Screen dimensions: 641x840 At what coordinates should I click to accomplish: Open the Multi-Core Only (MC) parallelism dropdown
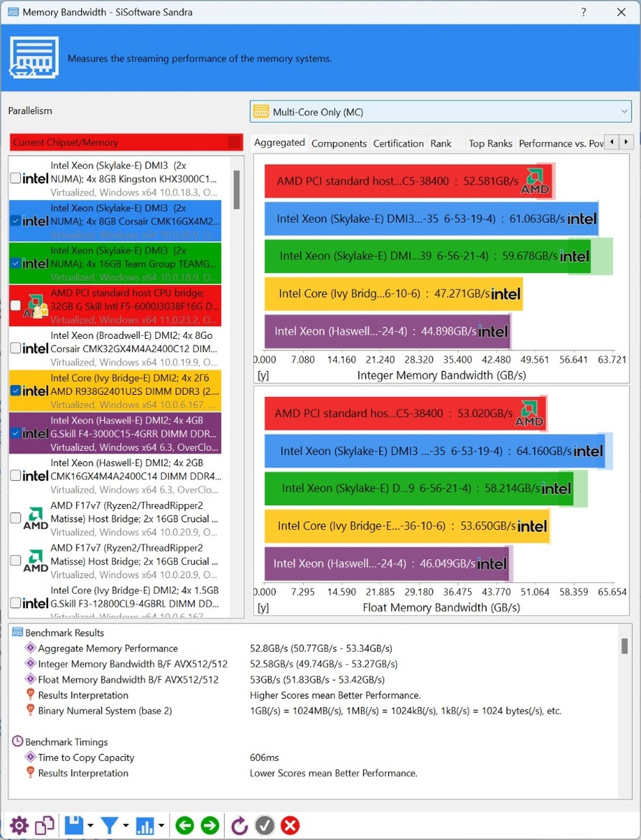441,112
